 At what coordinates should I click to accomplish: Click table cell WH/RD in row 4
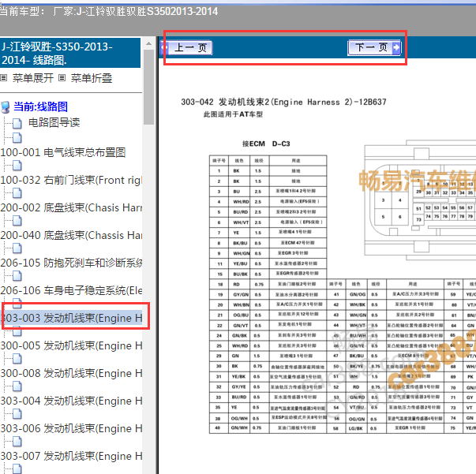click(x=241, y=202)
